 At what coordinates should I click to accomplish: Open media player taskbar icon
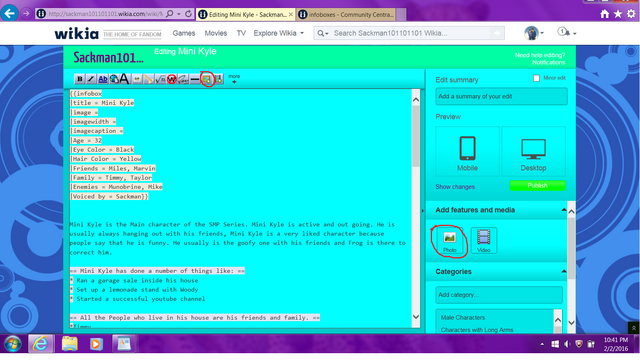96,344
